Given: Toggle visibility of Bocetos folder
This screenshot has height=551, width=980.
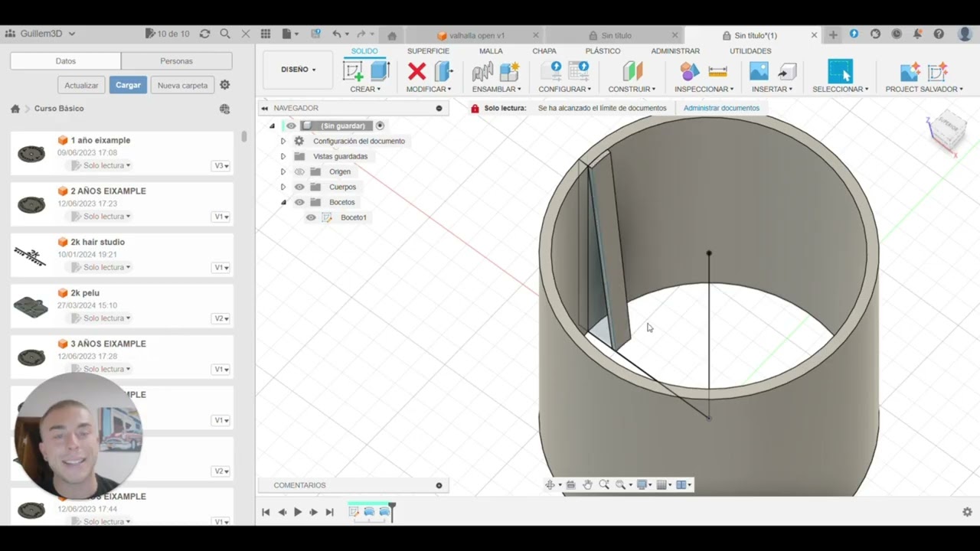Looking at the screenshot, I should point(299,202).
